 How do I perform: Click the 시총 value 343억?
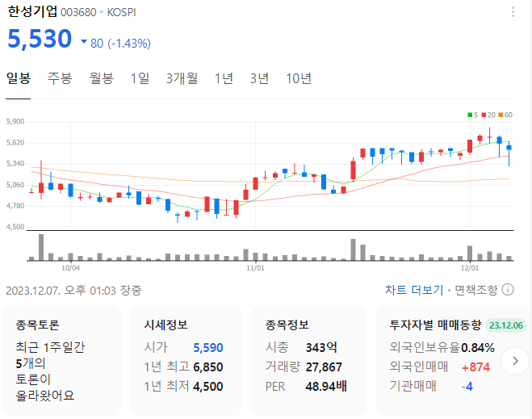pyautogui.click(x=321, y=347)
